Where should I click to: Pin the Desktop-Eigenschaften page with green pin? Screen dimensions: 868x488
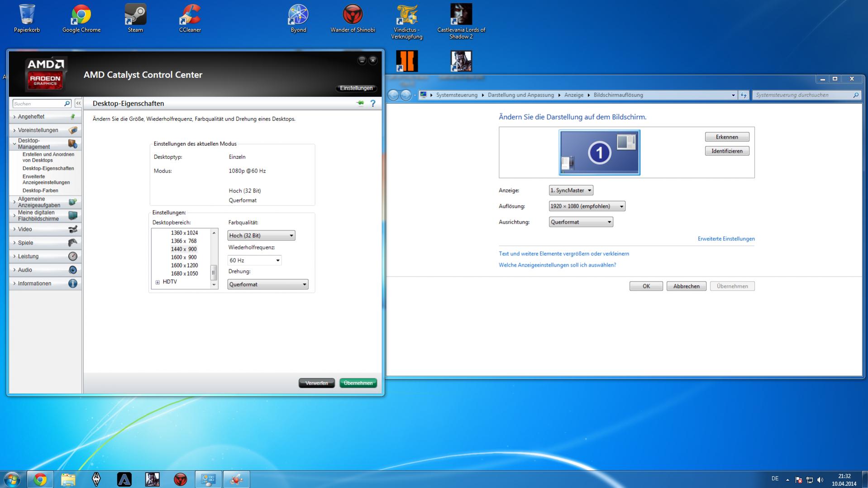360,103
